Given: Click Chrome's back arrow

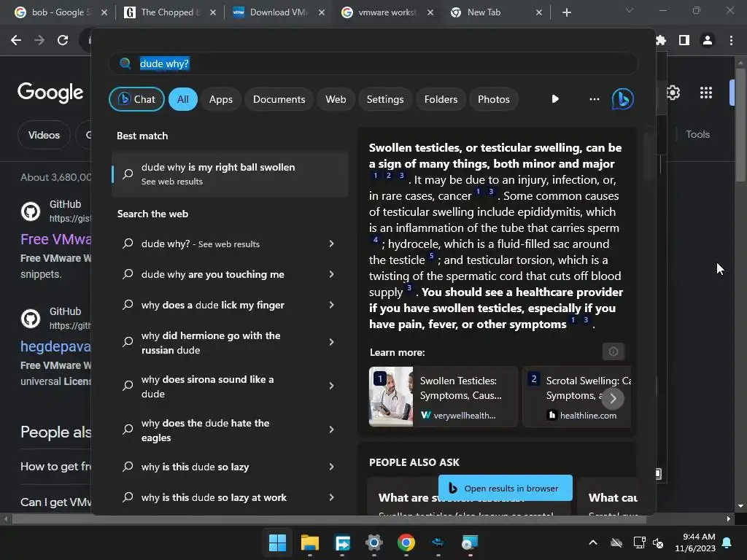Looking at the screenshot, I should (16, 40).
